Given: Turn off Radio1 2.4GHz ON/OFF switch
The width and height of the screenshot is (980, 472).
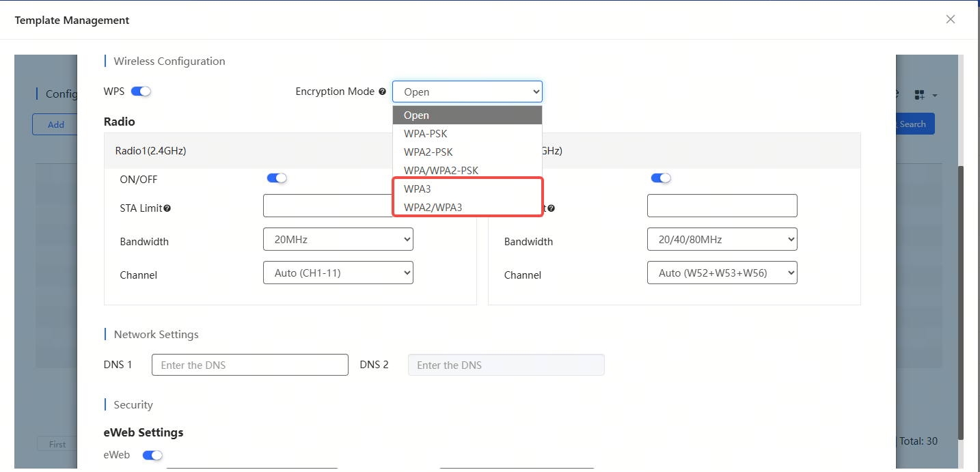Looking at the screenshot, I should point(277,178).
